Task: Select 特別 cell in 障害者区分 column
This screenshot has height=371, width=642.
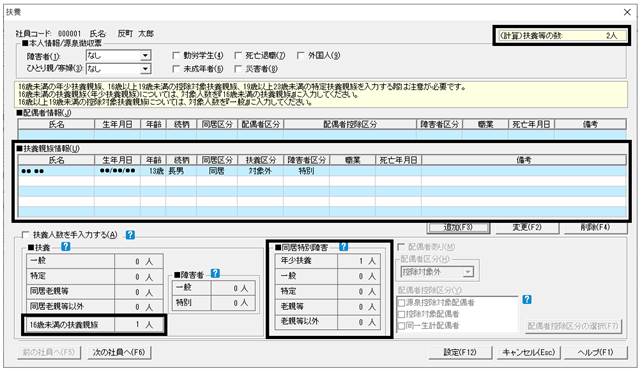Action: click(307, 171)
